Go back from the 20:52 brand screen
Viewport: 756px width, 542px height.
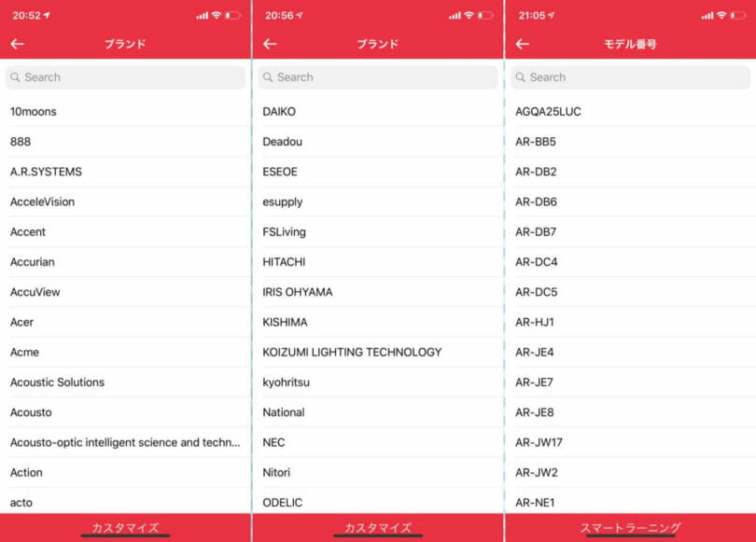[x=18, y=44]
